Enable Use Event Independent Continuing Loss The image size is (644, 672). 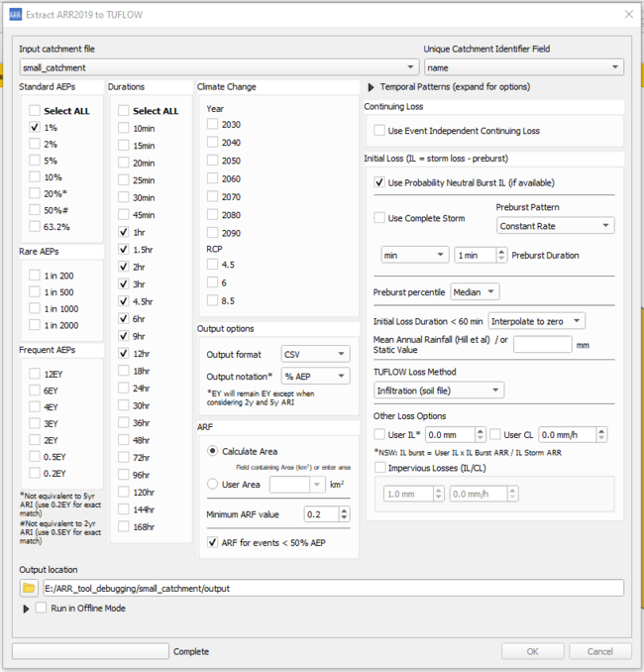coord(380,130)
